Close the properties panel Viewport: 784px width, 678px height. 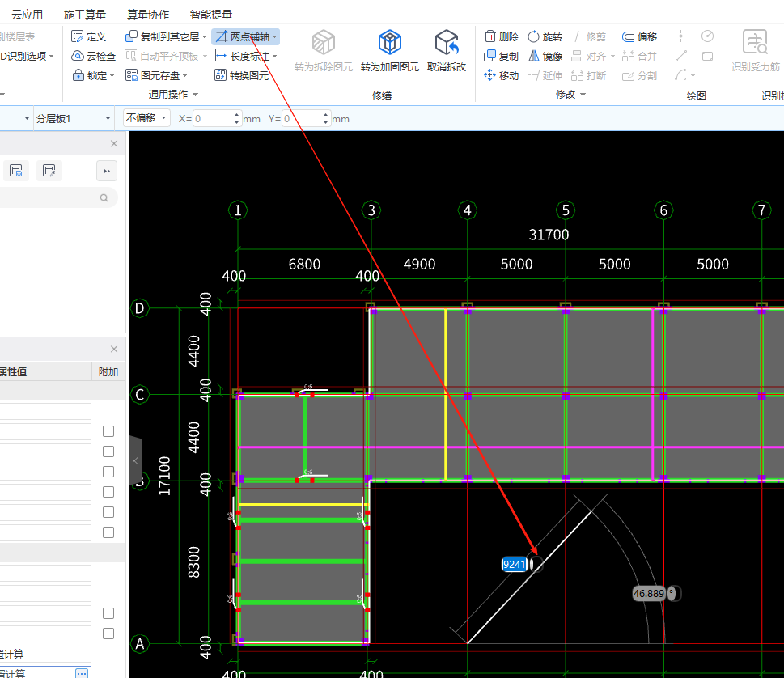click(x=114, y=349)
